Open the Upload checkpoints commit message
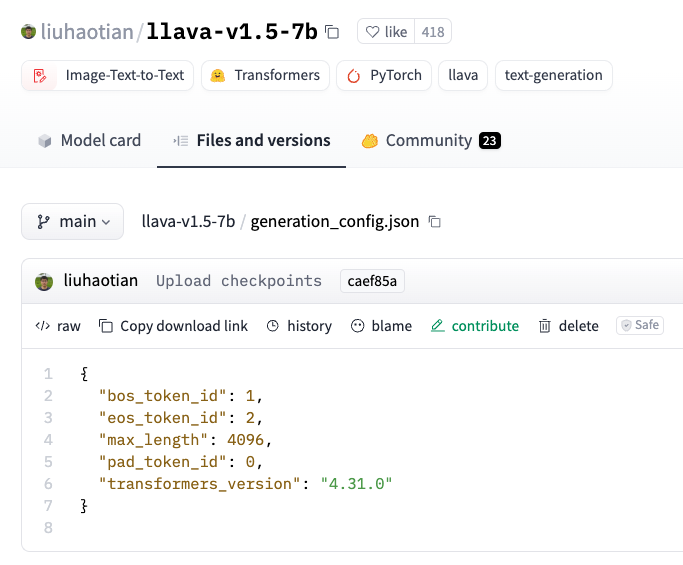683x565 pixels. (239, 281)
